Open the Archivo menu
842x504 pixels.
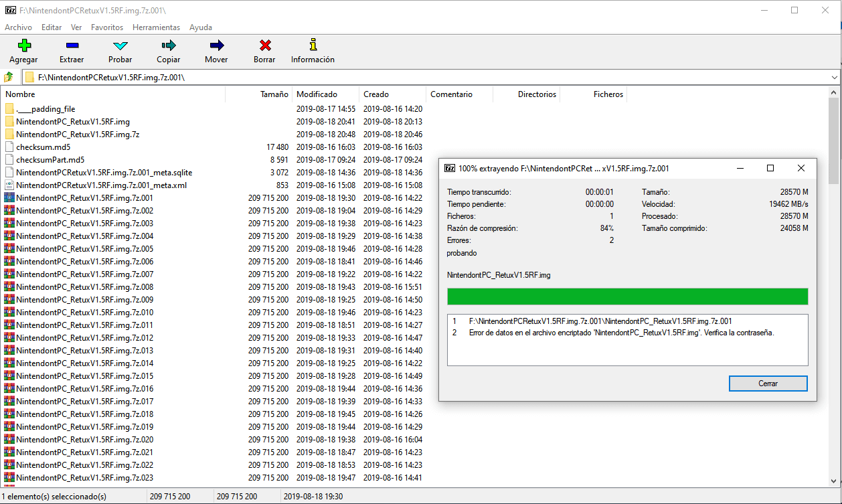pyautogui.click(x=19, y=27)
